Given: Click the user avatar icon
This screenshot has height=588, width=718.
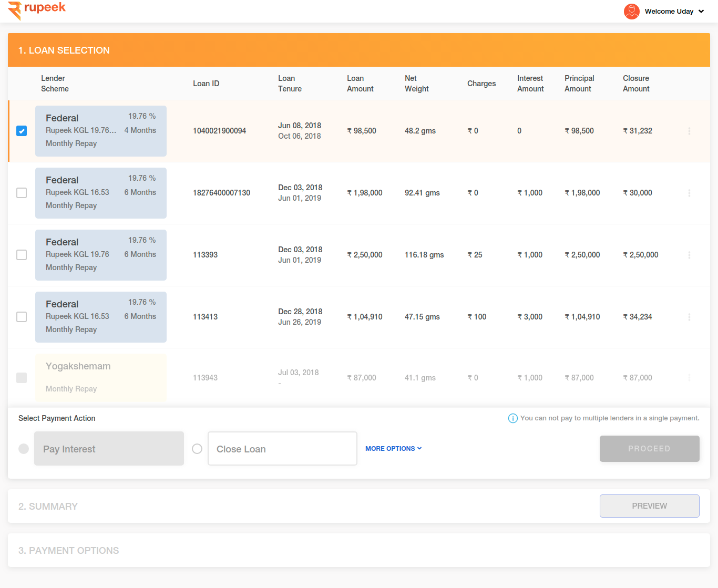Looking at the screenshot, I should 632,12.
